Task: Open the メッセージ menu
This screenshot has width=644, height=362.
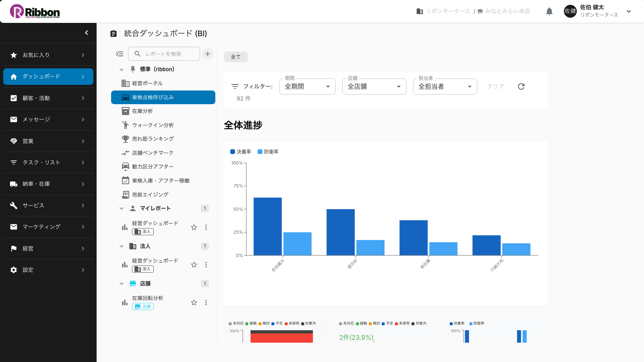Action: coord(48,119)
